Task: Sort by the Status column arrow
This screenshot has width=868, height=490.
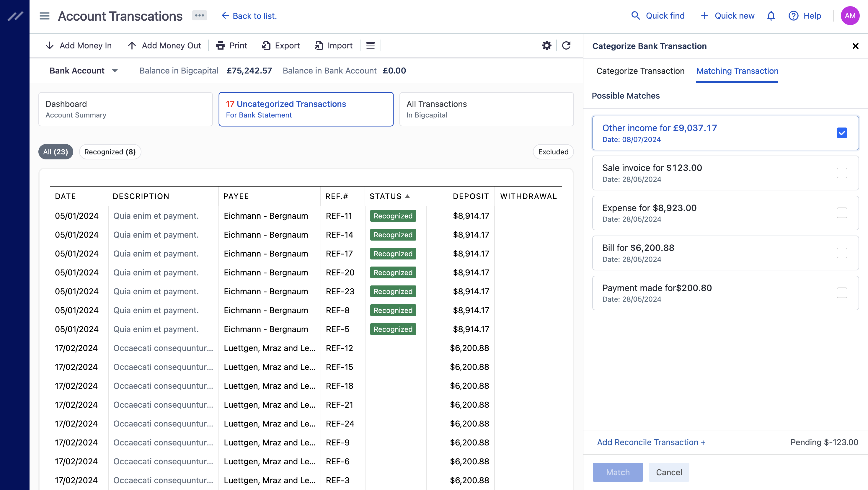Action: click(x=407, y=196)
